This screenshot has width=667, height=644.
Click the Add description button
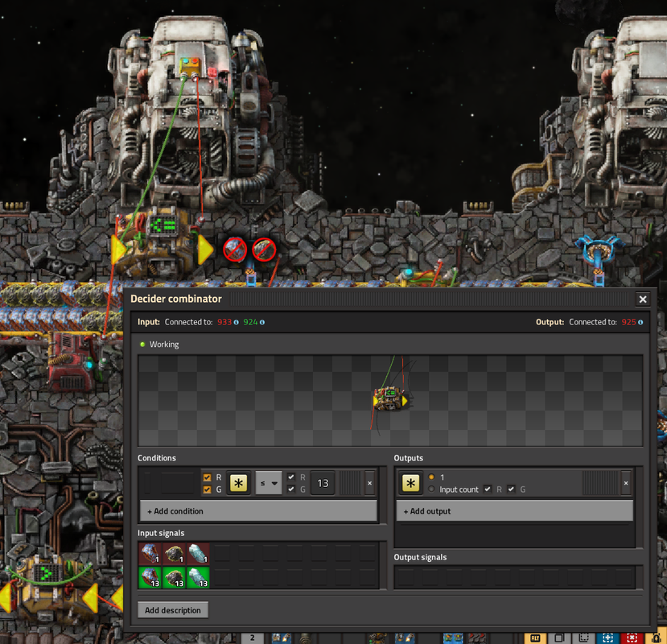[x=173, y=610]
